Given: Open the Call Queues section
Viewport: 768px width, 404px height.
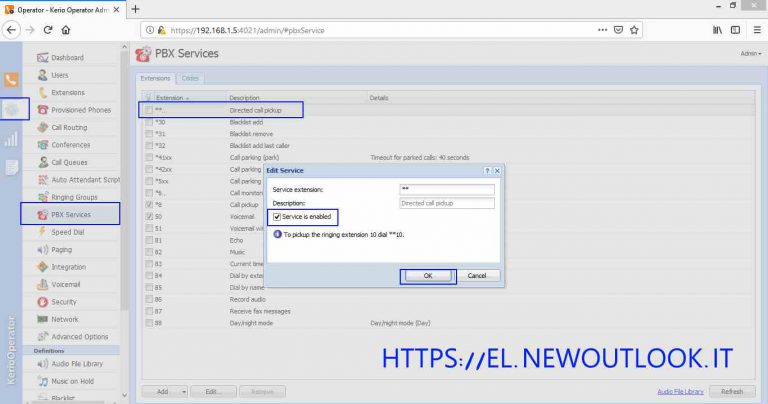Looking at the screenshot, I should pos(71,162).
